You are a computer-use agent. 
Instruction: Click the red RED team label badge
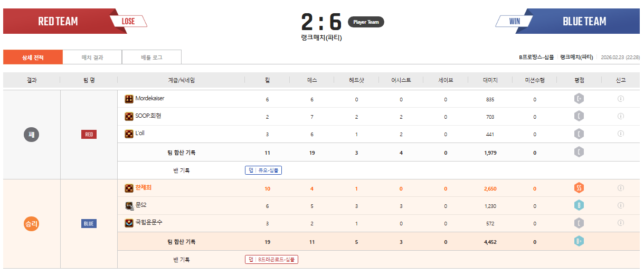tap(89, 135)
